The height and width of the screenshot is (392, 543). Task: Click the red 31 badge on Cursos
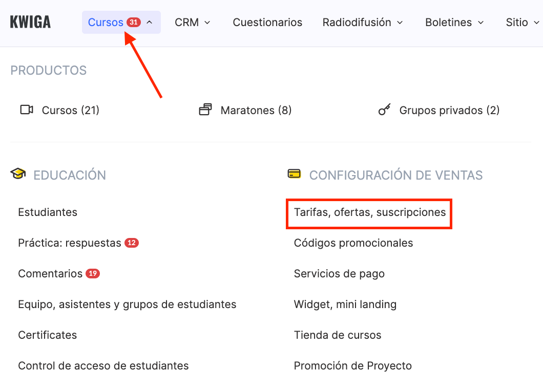point(134,23)
